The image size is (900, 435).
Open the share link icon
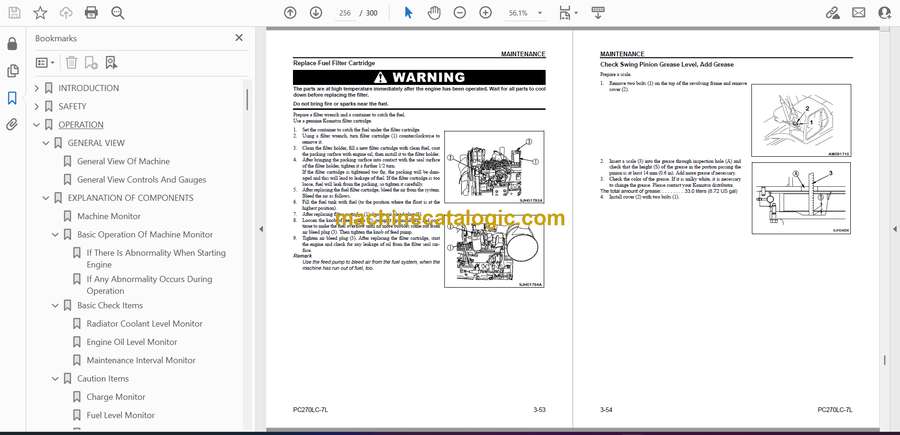coord(833,13)
